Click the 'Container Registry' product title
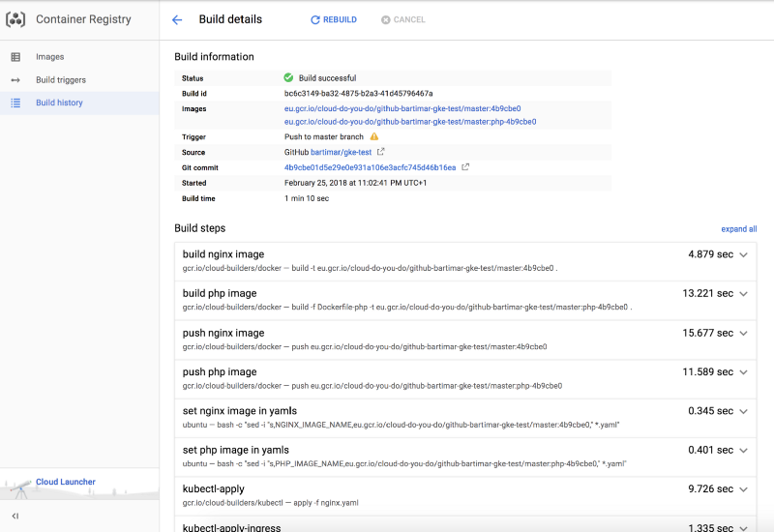 point(83,19)
